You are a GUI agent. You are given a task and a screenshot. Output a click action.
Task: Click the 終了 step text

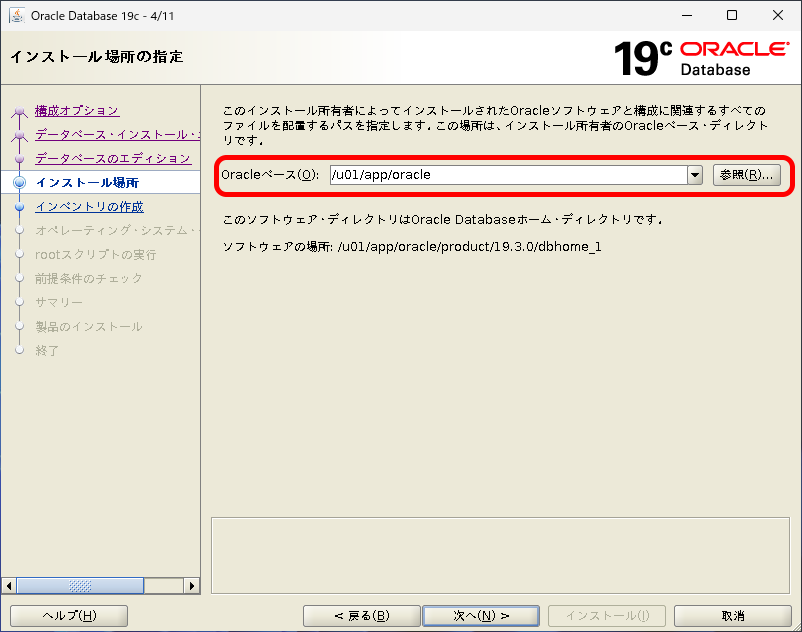pyautogui.click(x=47, y=350)
